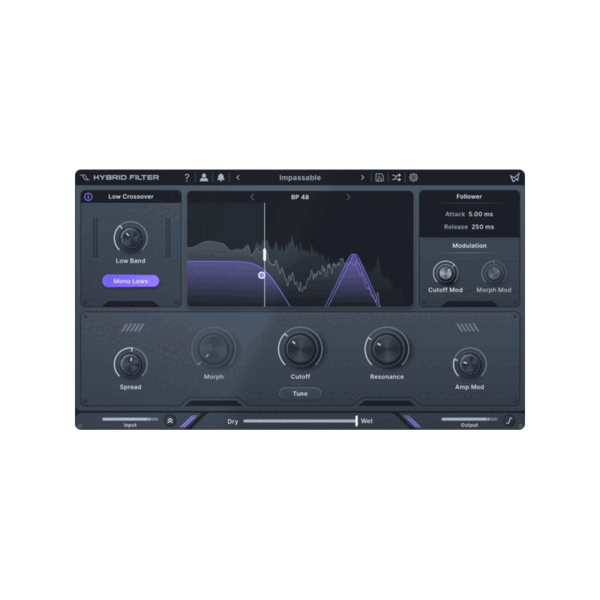Screen dimensions: 600x600
Task: Click the Resonance knob
Action: point(387,349)
